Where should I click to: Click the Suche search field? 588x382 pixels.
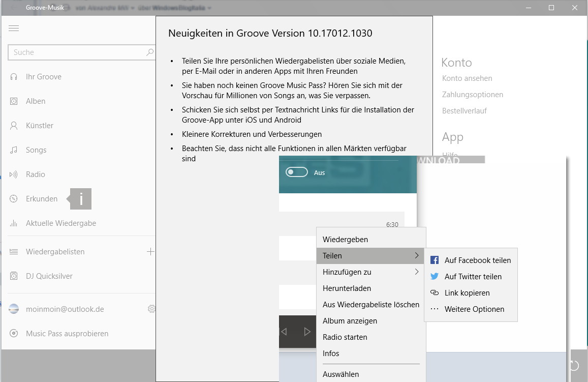(77, 52)
